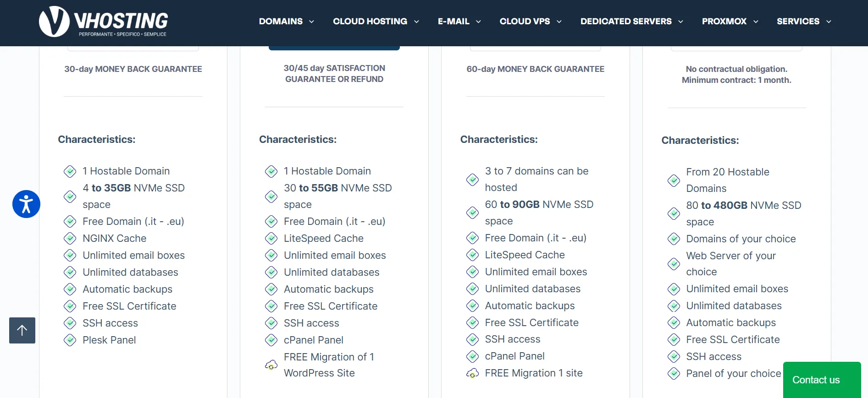Click checkmark icon beside 30 to 55GB NVMe SSD

click(271, 196)
